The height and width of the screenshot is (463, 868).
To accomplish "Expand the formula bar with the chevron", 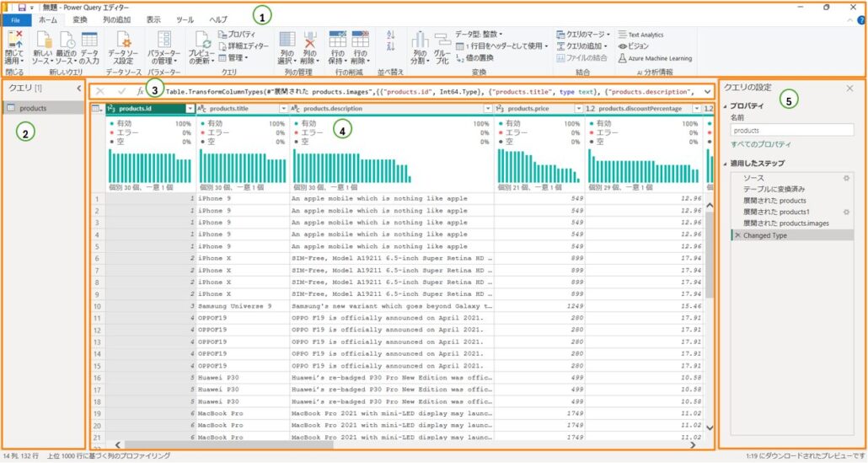I will [x=706, y=90].
